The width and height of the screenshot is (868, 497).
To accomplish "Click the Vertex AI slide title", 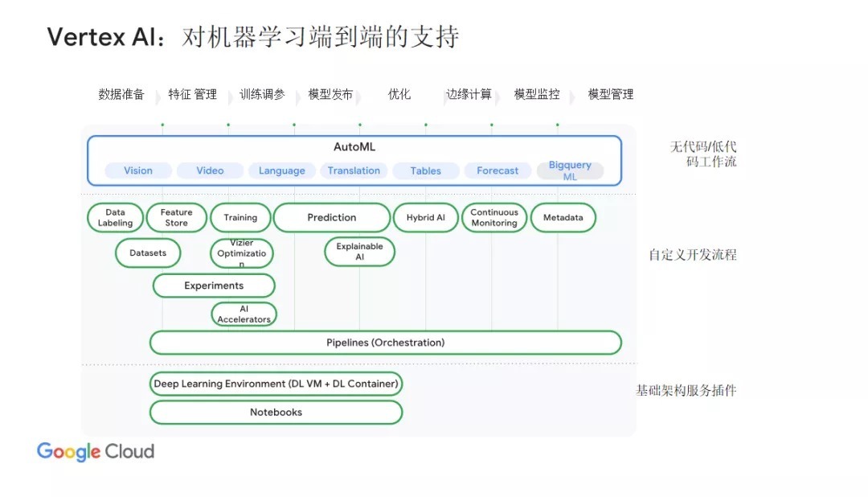I will (253, 37).
